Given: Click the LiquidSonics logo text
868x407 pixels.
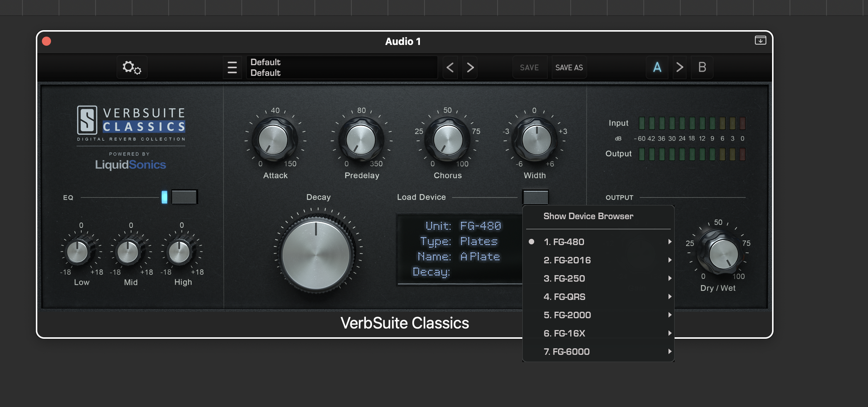Looking at the screenshot, I should pyautogui.click(x=130, y=165).
